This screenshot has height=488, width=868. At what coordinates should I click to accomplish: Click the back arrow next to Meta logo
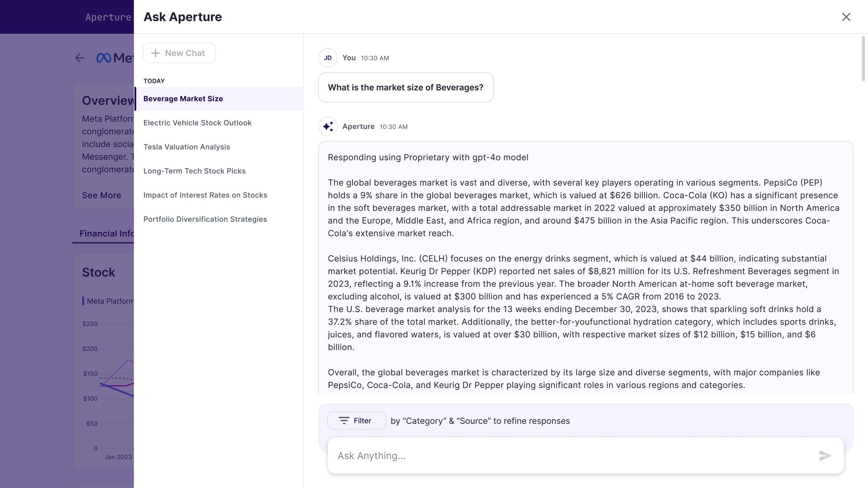pos(80,58)
